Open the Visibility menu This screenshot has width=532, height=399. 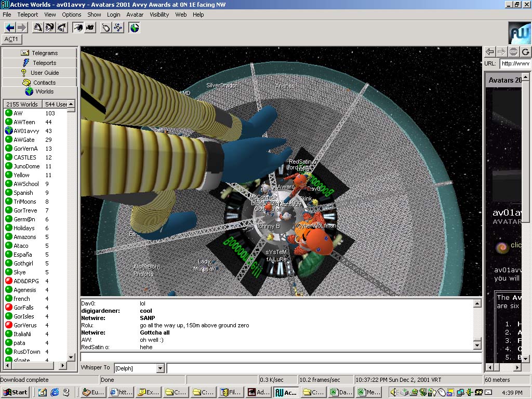coord(159,15)
